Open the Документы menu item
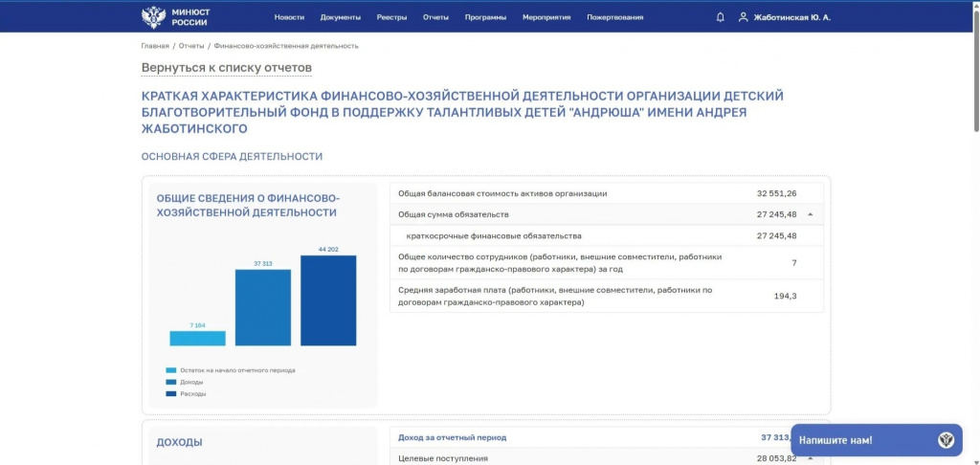 [x=341, y=17]
